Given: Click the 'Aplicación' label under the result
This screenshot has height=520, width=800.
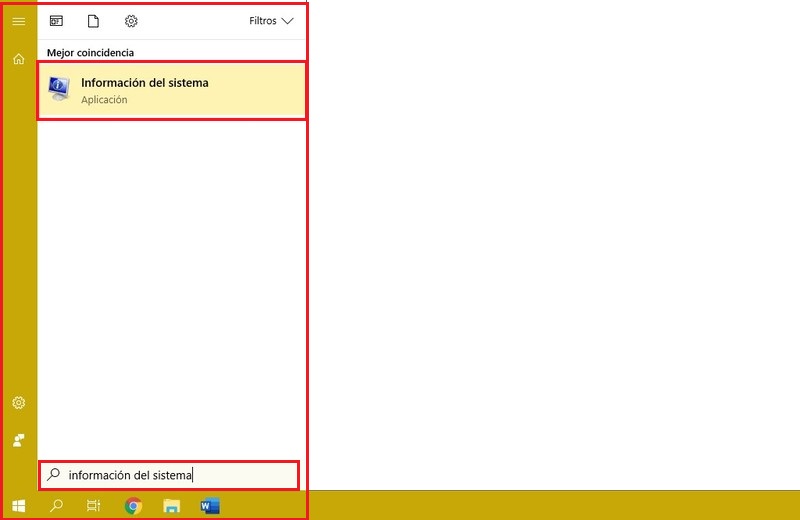Looking at the screenshot, I should (x=104, y=100).
